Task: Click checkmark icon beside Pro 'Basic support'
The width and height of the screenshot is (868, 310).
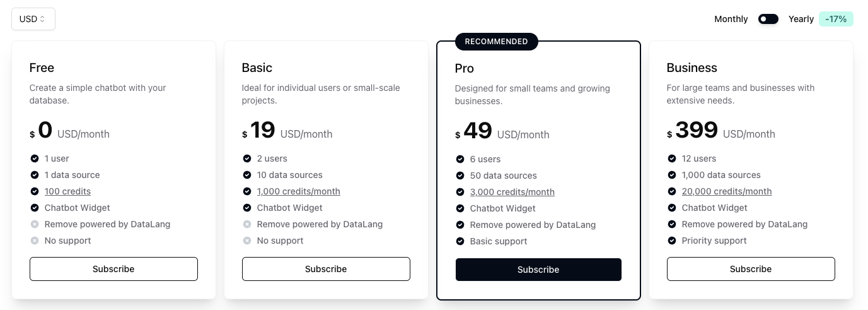Action: [460, 241]
